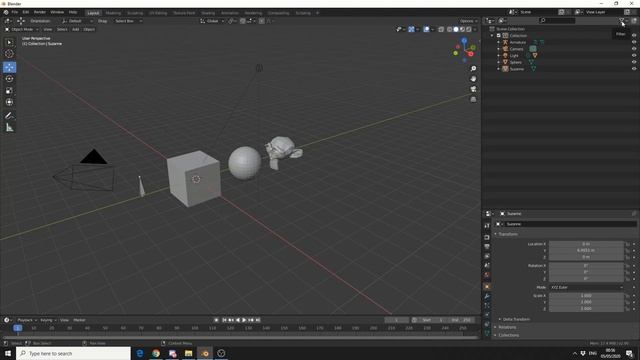Viewport: 640px width, 360px height.
Task: Open the Output properties tab
Action: click(x=487, y=247)
